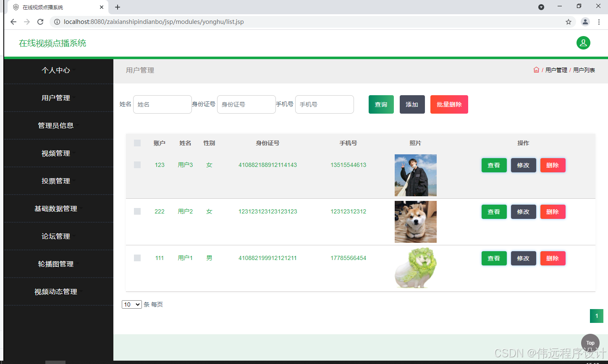The width and height of the screenshot is (608, 364).
Task: Check the checkbox for account 111
Action: pyautogui.click(x=137, y=258)
